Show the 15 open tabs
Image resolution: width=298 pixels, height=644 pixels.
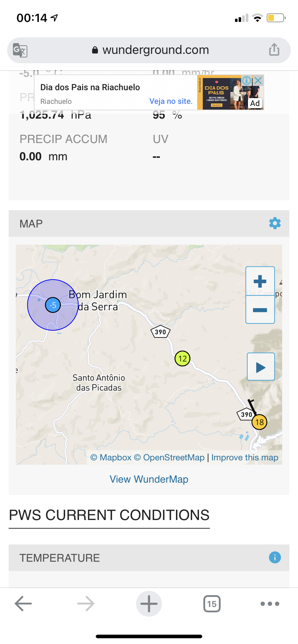click(x=212, y=604)
